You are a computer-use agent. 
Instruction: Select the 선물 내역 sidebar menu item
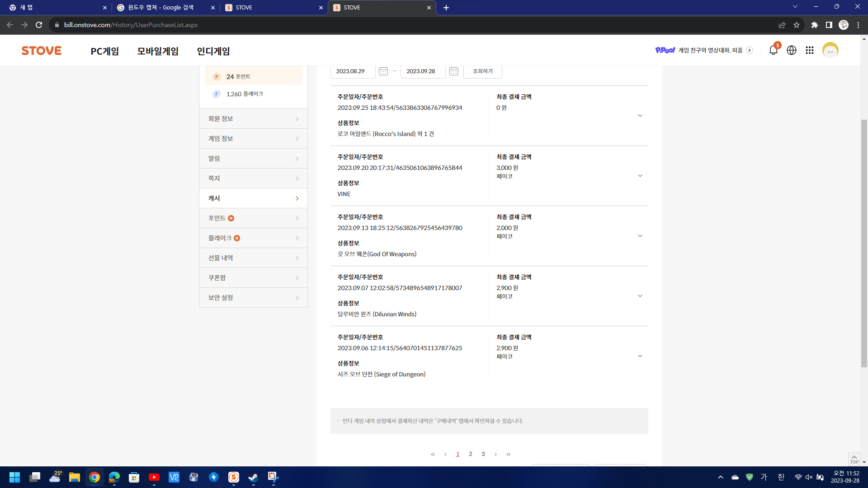pos(253,258)
